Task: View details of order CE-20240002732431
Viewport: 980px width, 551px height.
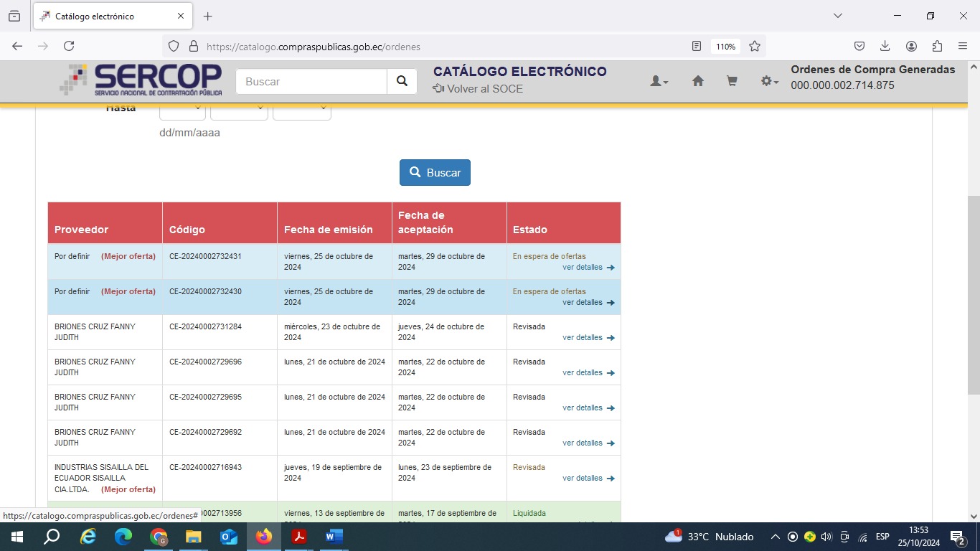Action: click(588, 268)
